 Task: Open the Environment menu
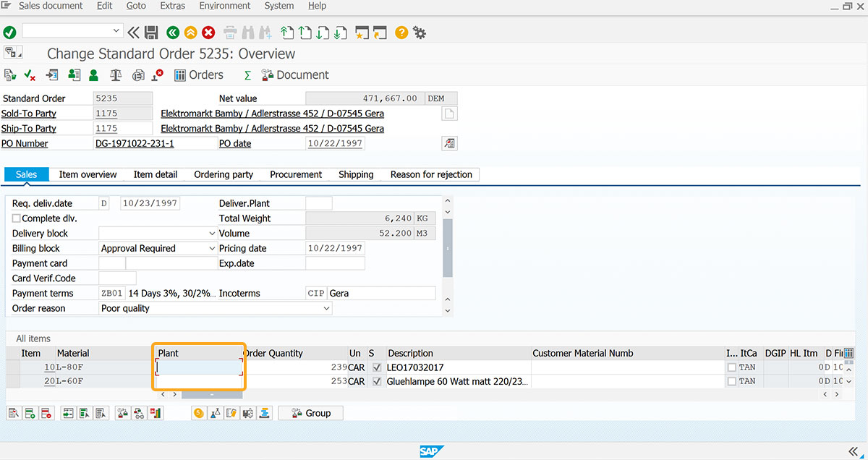[x=225, y=6]
